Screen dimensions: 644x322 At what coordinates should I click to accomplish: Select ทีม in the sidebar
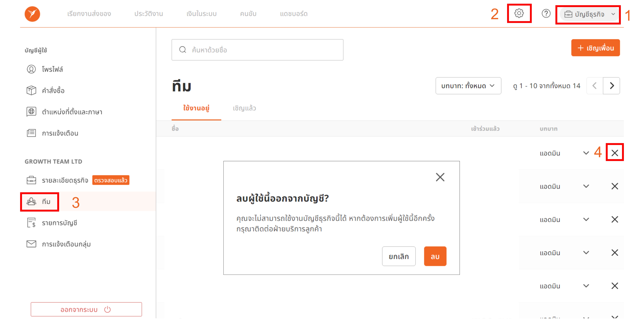pyautogui.click(x=88, y=202)
